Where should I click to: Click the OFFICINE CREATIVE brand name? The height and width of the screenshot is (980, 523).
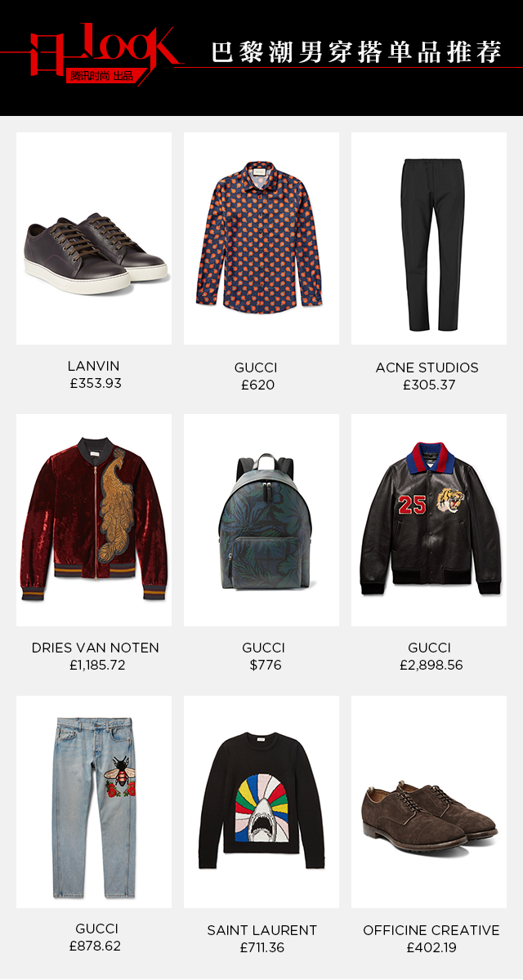pos(431,930)
